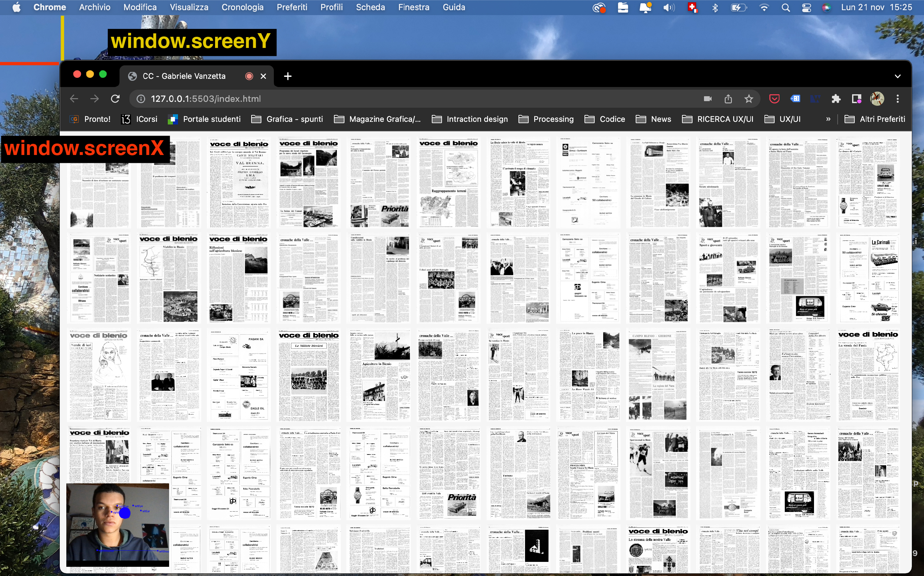Open the Magazine Grafica bookmark folder
Image resolution: width=924 pixels, height=576 pixels.
pyautogui.click(x=377, y=119)
